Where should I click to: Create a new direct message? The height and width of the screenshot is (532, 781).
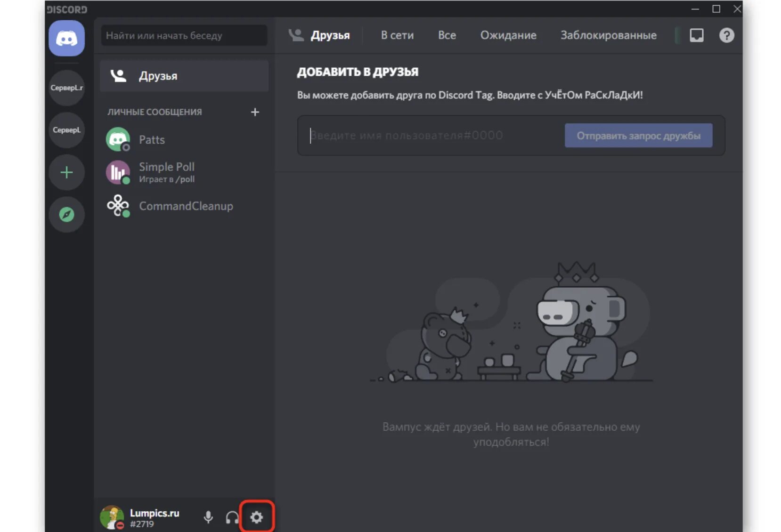[x=255, y=112]
